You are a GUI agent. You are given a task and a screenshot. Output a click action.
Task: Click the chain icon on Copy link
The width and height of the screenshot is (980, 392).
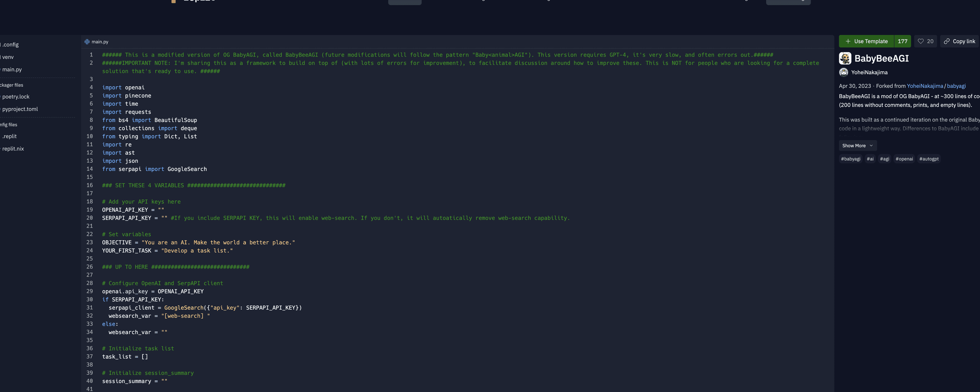[947, 41]
